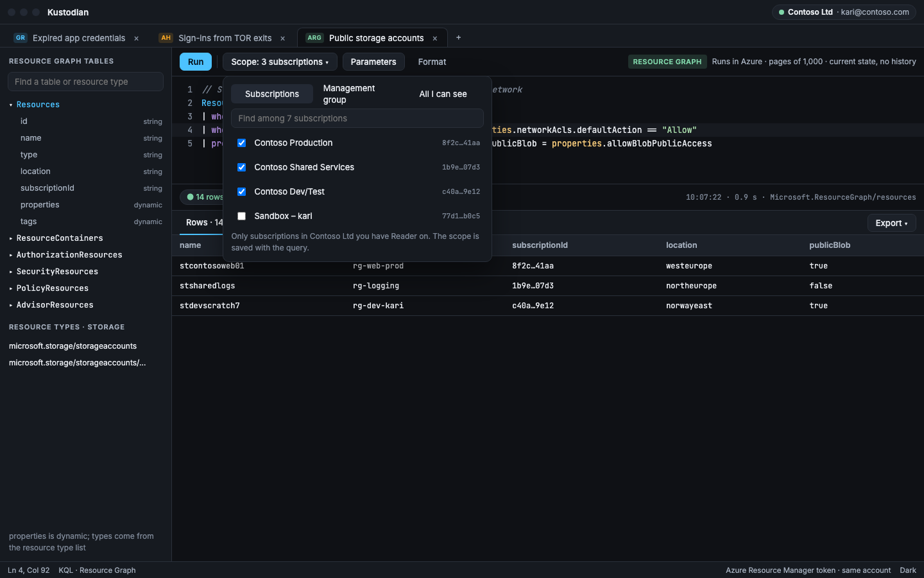Check the Sandbox – kari subscription
Image resolution: width=924 pixels, height=578 pixels.
pos(242,216)
